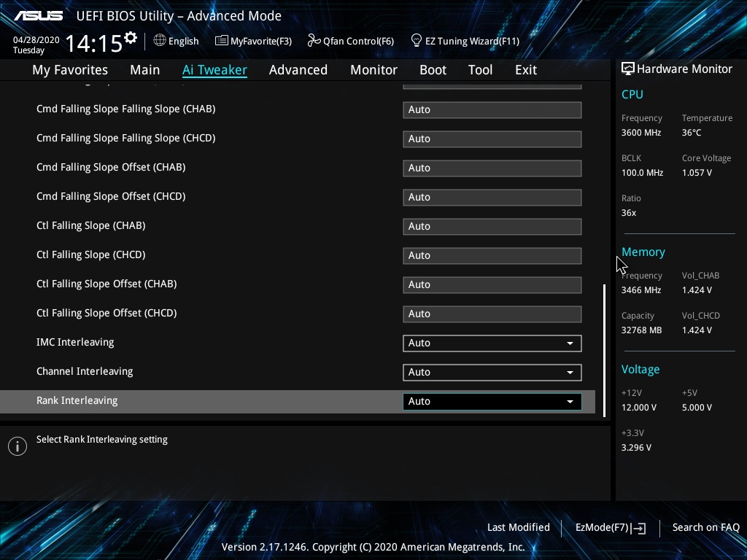Click Ctl Falling Slope (CHCD) value field
Screen dimensions: 747x560
(x=492, y=256)
